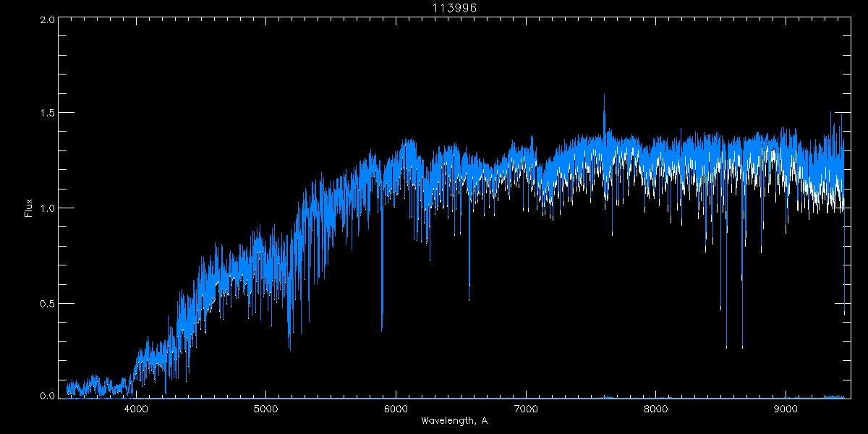This screenshot has width=868, height=434.
Task: Click the 'Wavelength, A' x-axis label
Action: [454, 420]
